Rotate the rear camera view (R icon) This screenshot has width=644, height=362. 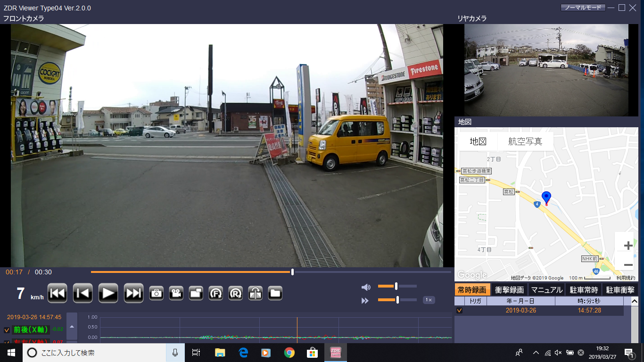pos(235,293)
